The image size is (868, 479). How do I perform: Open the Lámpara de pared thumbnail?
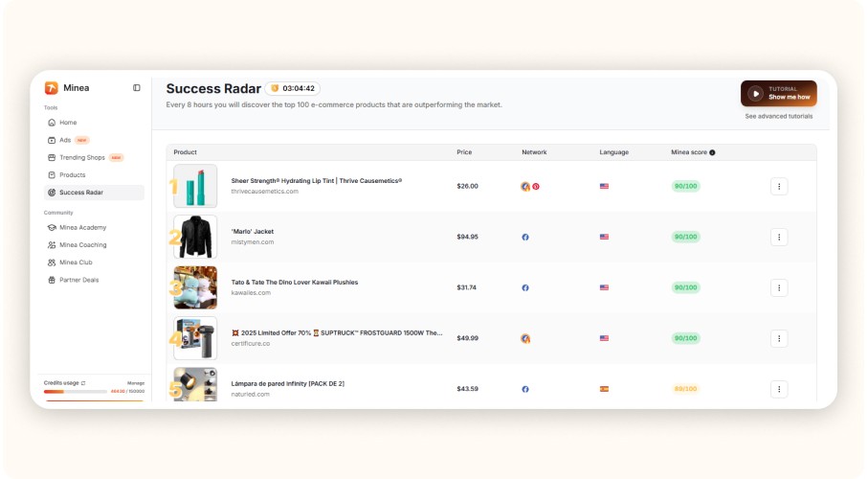click(x=195, y=384)
